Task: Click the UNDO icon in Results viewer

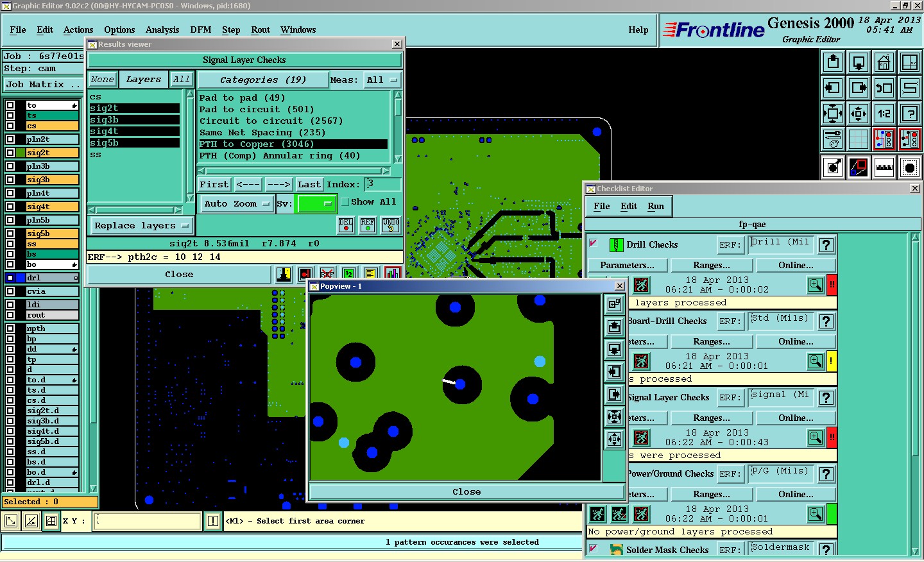Action: point(391,225)
